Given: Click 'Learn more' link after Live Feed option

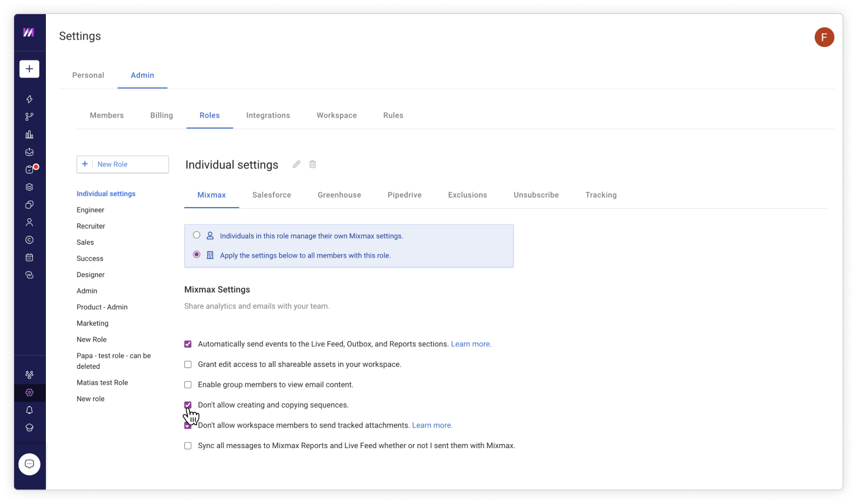Looking at the screenshot, I should [471, 344].
